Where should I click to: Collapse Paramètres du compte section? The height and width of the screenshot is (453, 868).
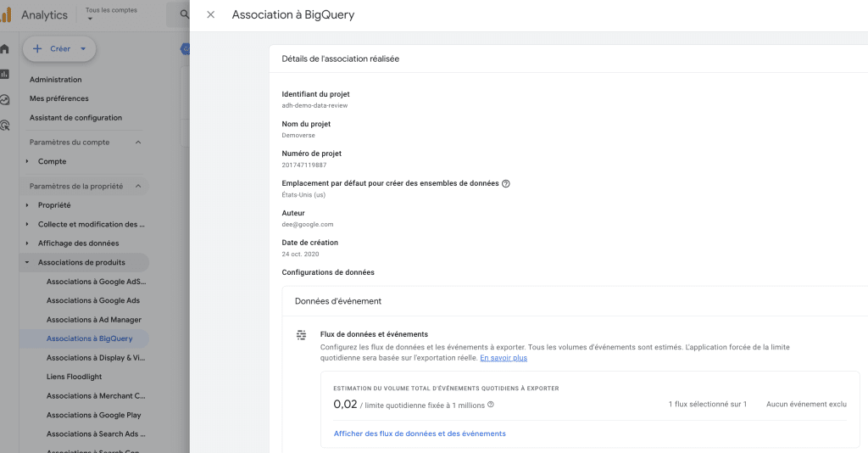[138, 143]
